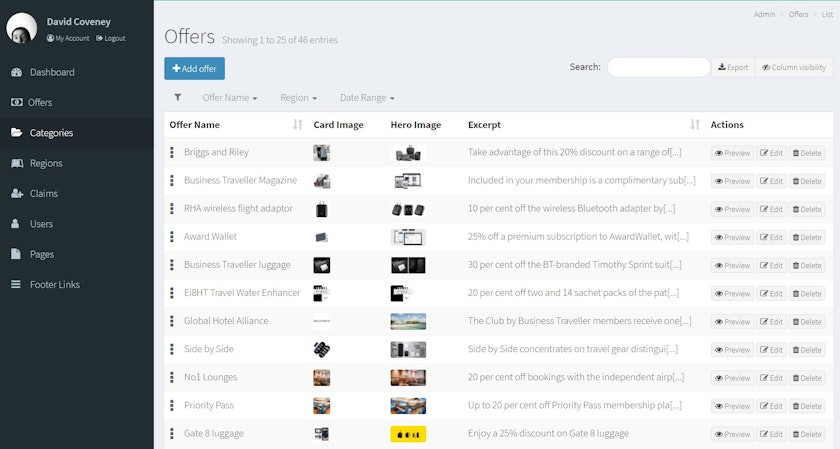
Task: Click sort arrows on Excerpt column
Action: point(695,125)
